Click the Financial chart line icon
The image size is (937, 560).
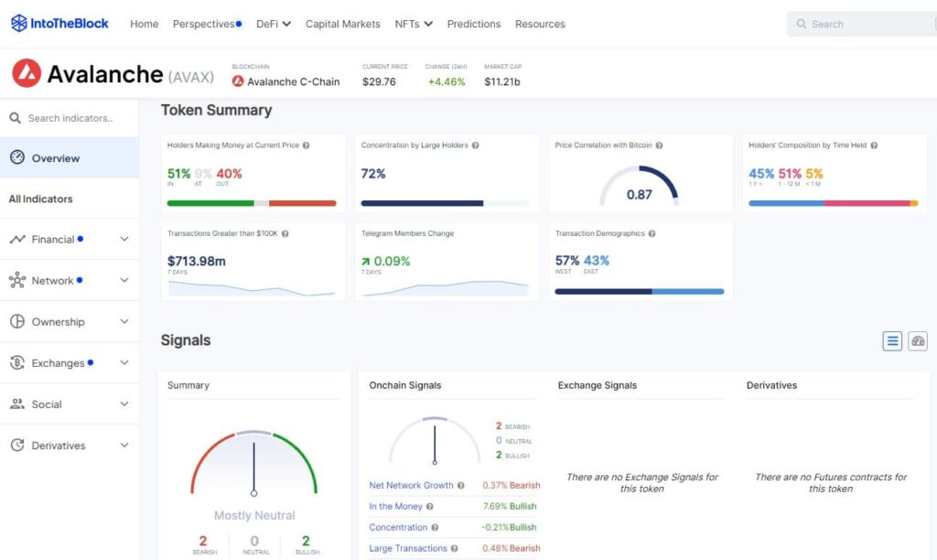17,239
